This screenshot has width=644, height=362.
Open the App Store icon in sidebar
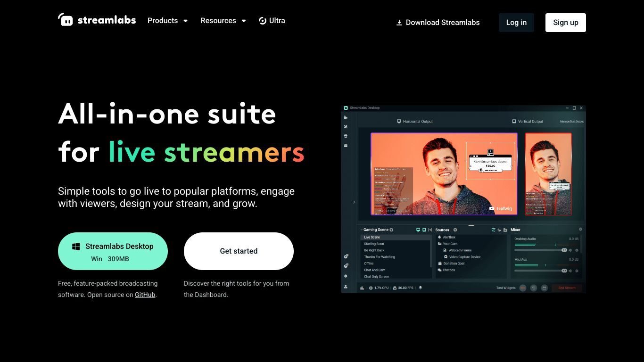[x=346, y=136]
